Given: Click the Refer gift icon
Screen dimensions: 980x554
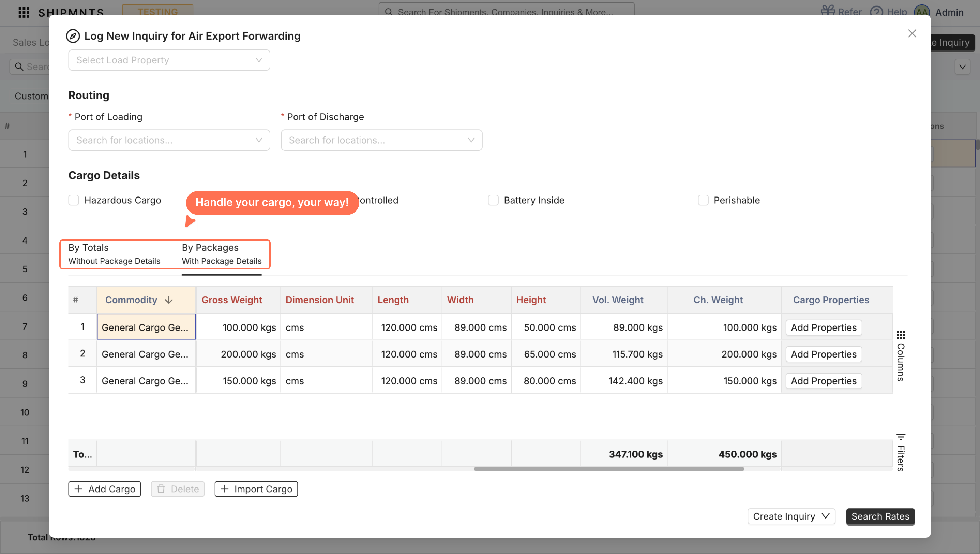Looking at the screenshot, I should 827,11.
